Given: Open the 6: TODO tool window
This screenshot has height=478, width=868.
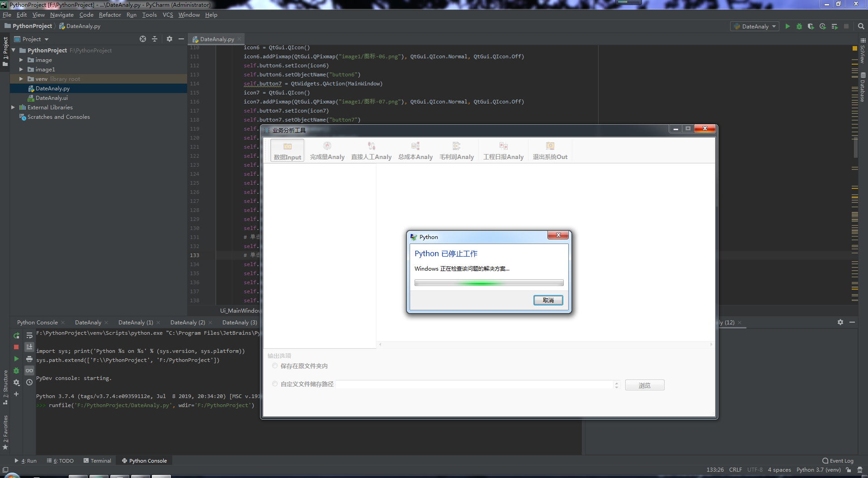Looking at the screenshot, I should 60,461.
